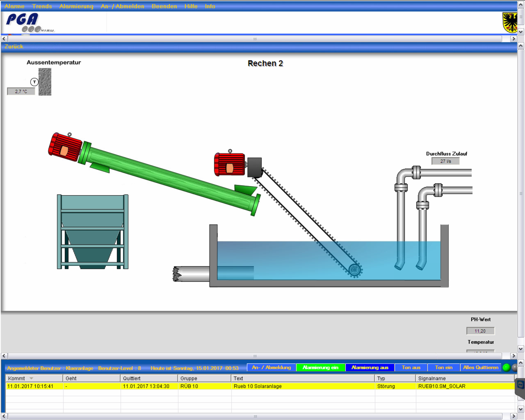The width and height of the screenshot is (525, 420).
Task: Sort alarms by the Kommt column arrow
Action: (32, 378)
